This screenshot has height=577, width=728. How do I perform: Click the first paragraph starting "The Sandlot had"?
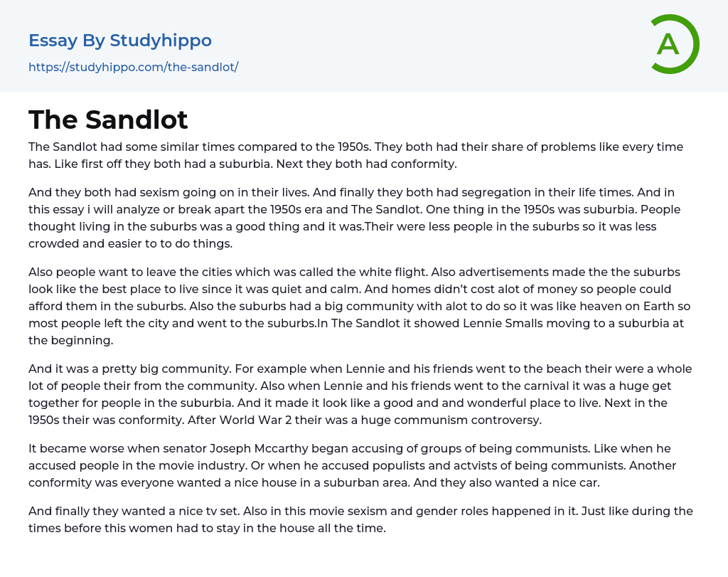coord(355,155)
